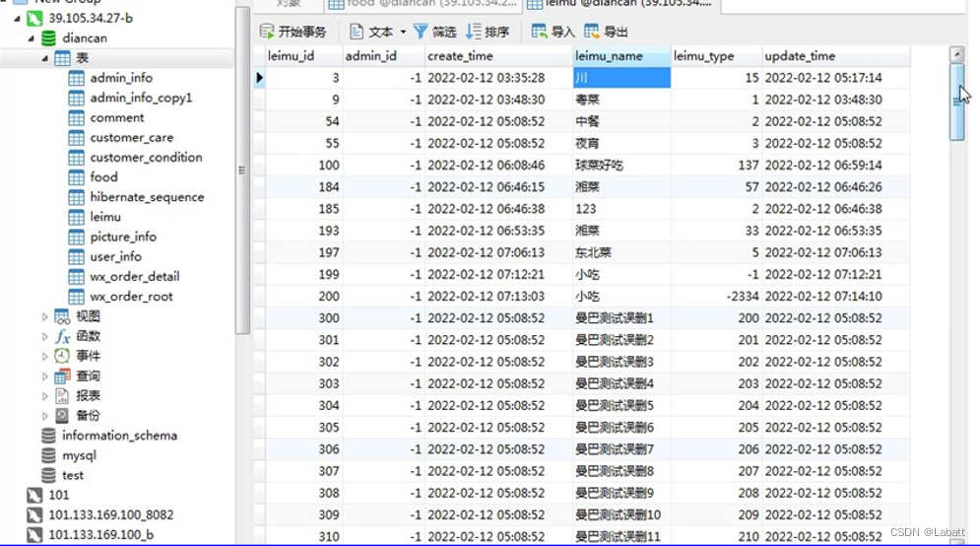Select the leimu table icon
Viewport: 980px width, 546px height.
pyautogui.click(x=76, y=218)
